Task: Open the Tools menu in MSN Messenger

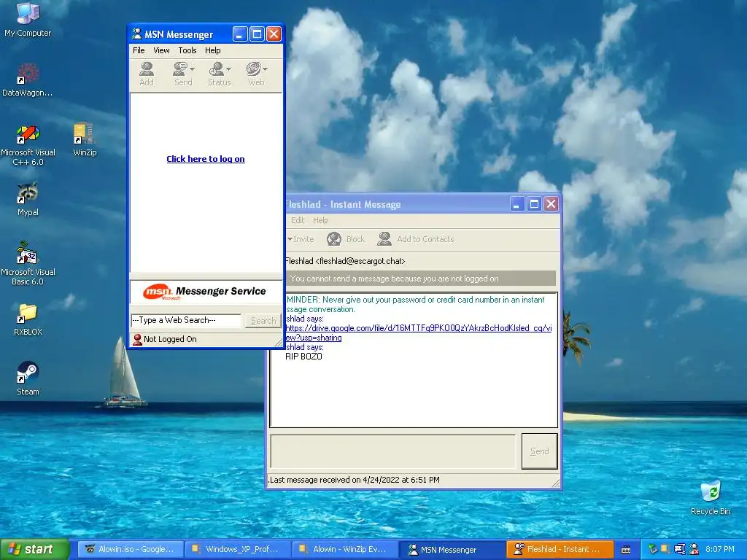Action: [x=187, y=50]
